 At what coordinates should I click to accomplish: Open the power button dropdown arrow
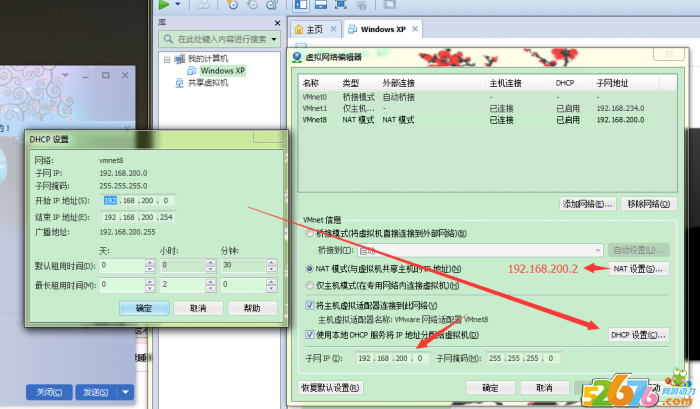click(x=178, y=4)
